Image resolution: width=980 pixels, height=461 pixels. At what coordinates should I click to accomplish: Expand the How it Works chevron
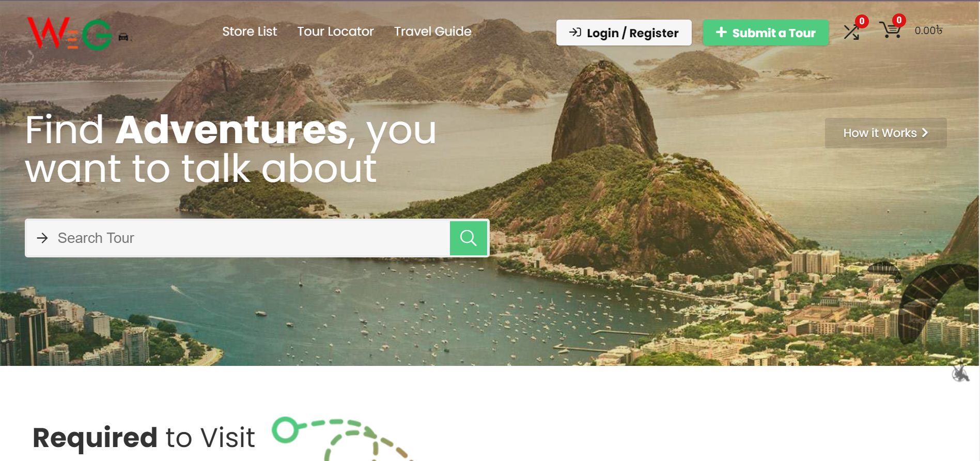click(x=925, y=133)
